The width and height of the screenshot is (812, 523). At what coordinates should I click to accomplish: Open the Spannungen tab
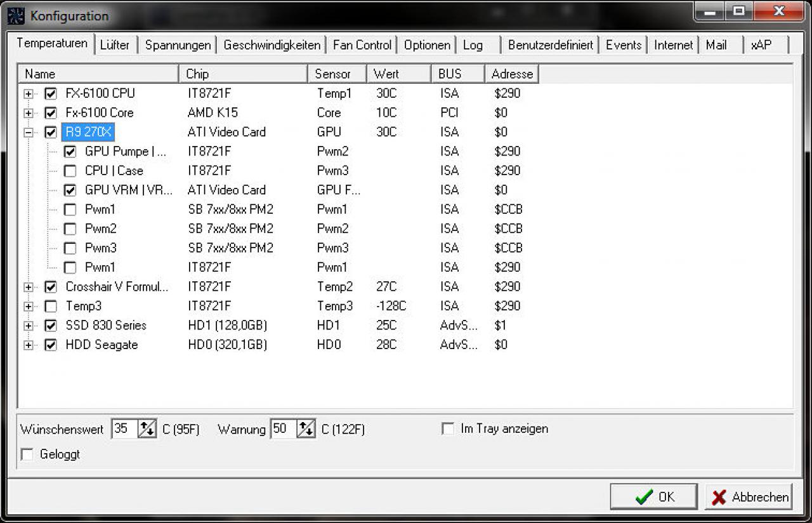(x=178, y=45)
